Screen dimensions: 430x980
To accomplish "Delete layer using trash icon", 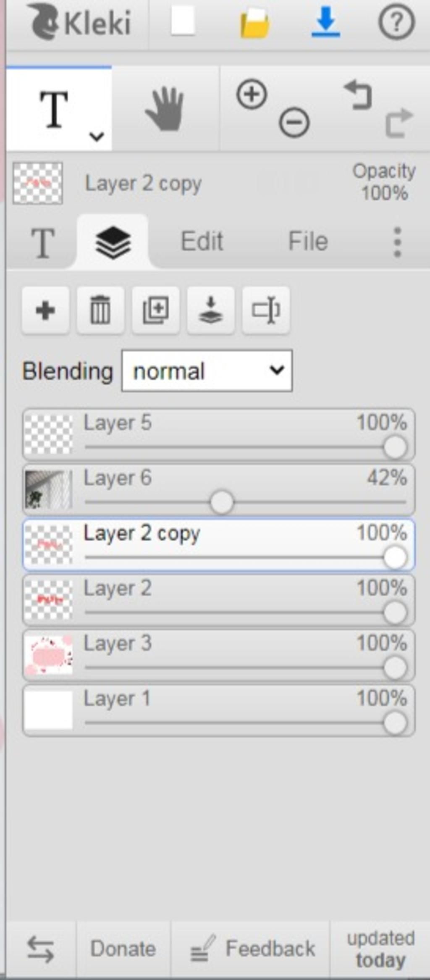I will (x=100, y=310).
